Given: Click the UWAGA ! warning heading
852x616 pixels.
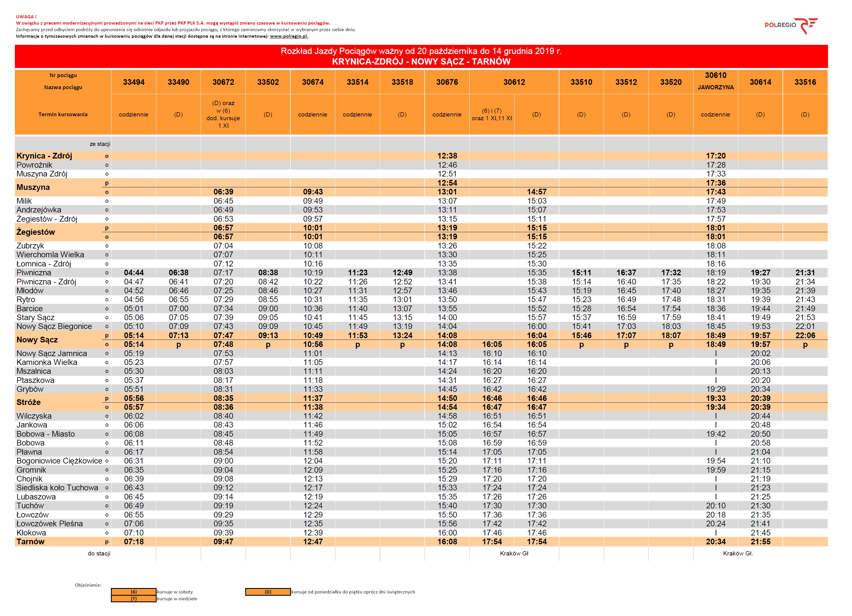Looking at the screenshot, I should click(26, 17).
